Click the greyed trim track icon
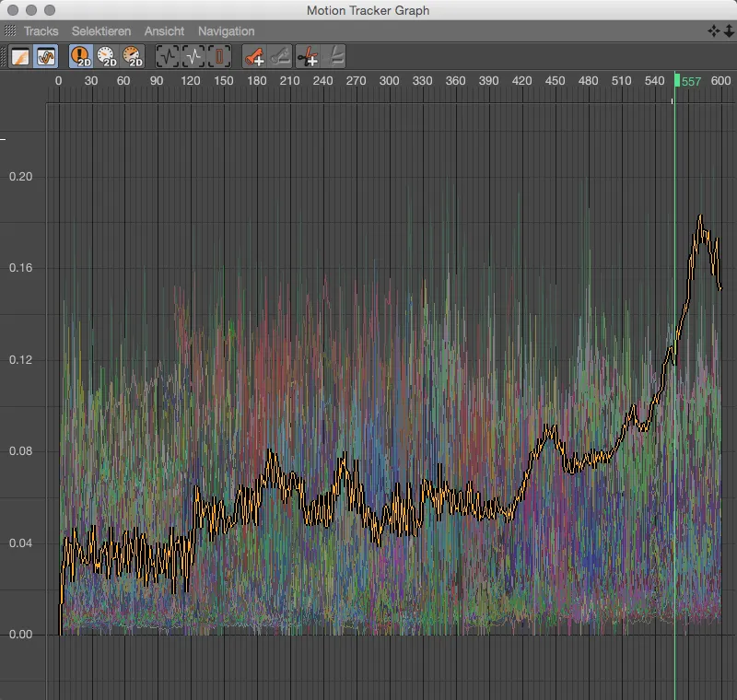The width and height of the screenshot is (737, 700). 333,57
